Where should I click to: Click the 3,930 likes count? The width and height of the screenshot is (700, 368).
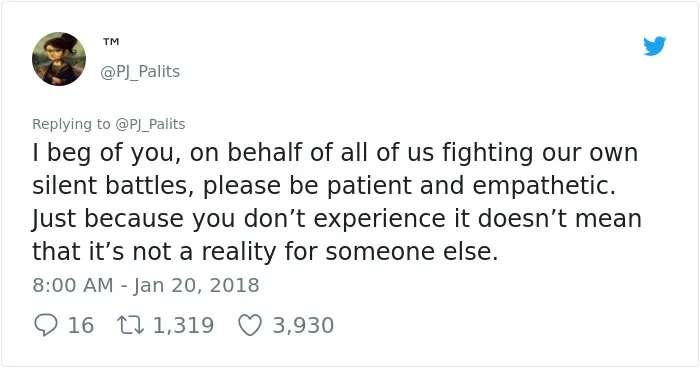coord(303,325)
